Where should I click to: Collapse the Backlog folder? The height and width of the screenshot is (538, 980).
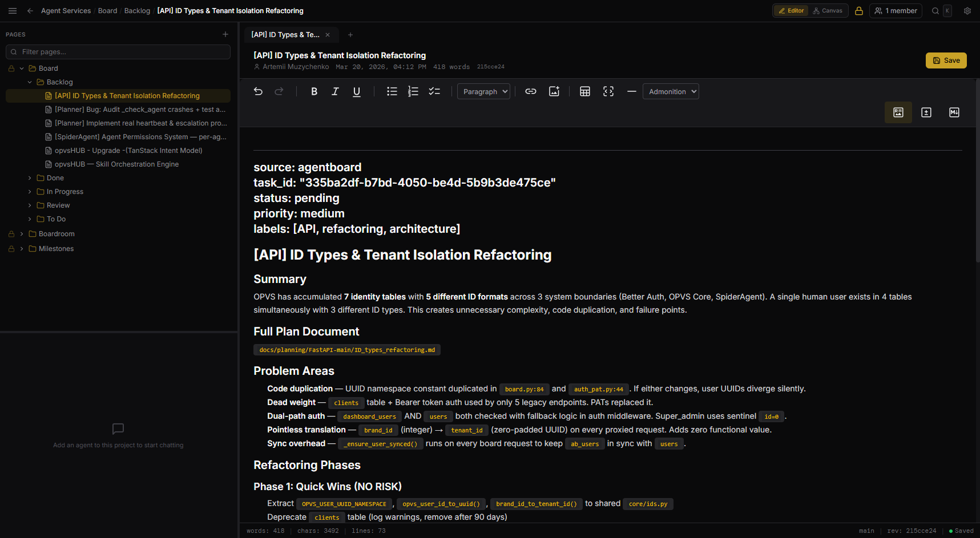[30, 82]
